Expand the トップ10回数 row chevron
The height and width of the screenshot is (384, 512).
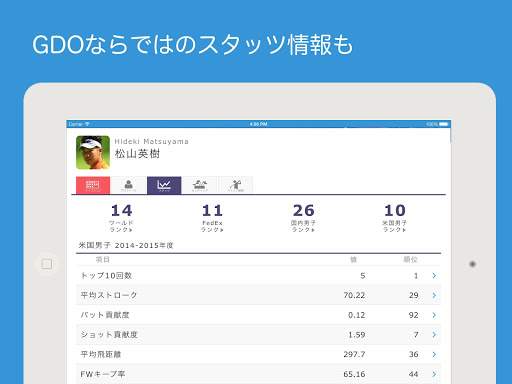click(x=434, y=275)
